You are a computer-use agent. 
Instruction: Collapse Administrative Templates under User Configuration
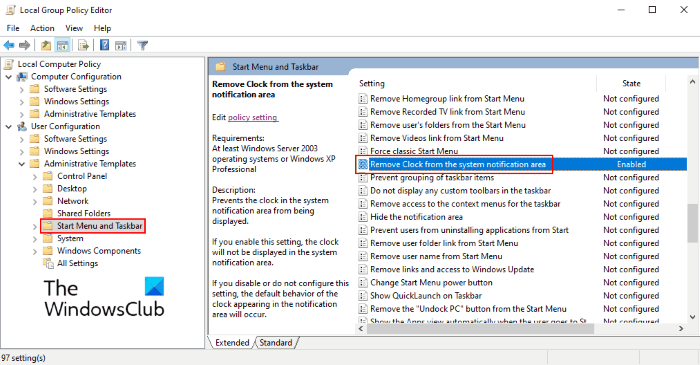pos(21,164)
